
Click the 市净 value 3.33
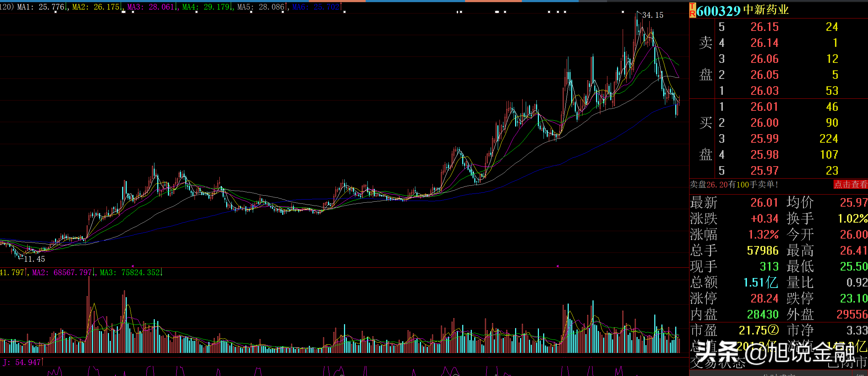(857, 331)
